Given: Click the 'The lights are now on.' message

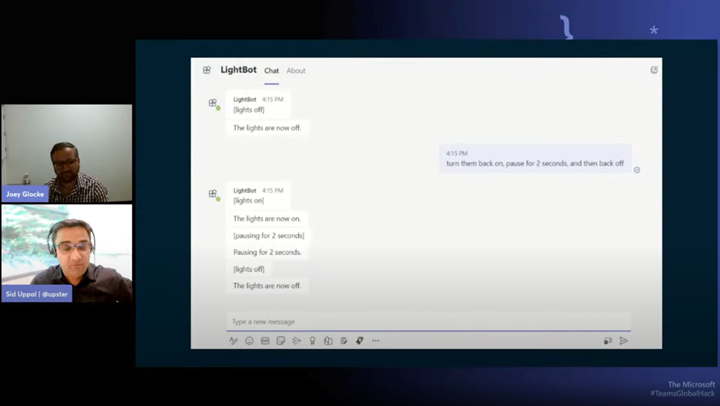Looking at the screenshot, I should click(x=267, y=219).
